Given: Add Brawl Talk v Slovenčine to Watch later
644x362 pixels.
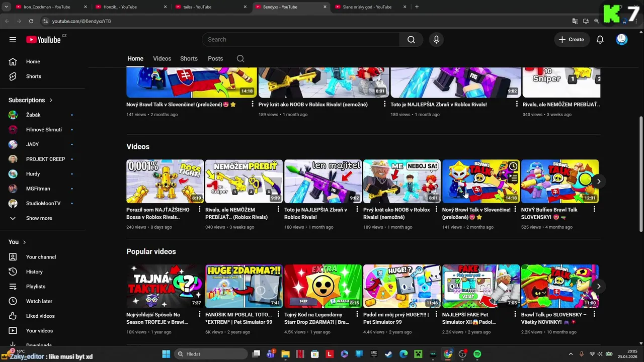Looking at the screenshot, I should tap(513, 166).
